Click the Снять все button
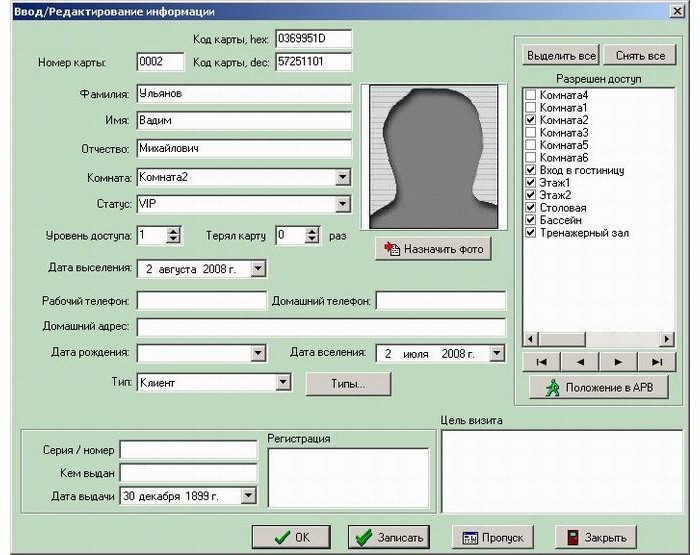 pos(640,56)
